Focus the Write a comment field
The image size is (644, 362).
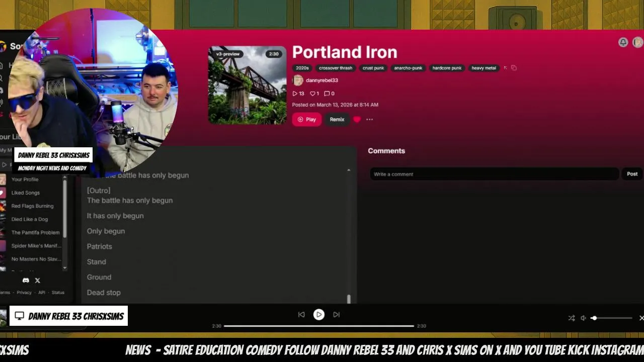pyautogui.click(x=495, y=174)
